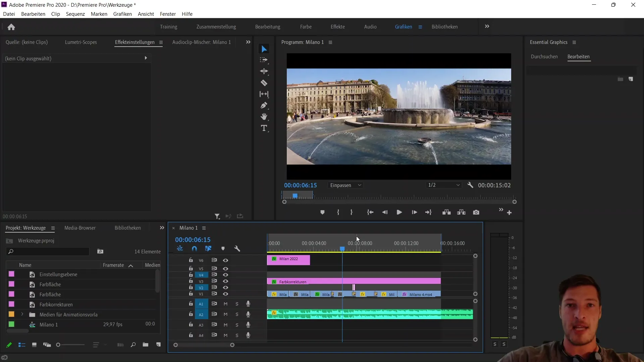Viewport: 644px width, 362px height.
Task: Open Program monitor settings wrench
Action: (470, 185)
